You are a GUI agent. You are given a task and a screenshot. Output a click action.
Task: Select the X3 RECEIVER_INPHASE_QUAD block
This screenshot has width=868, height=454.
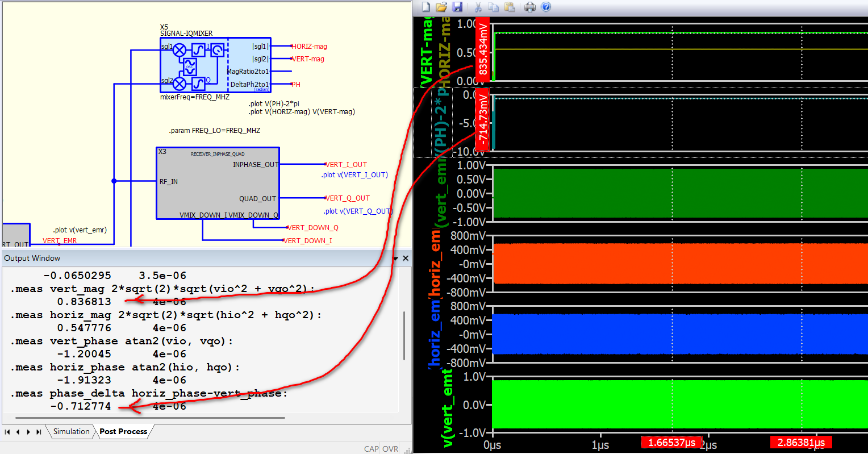(218, 183)
